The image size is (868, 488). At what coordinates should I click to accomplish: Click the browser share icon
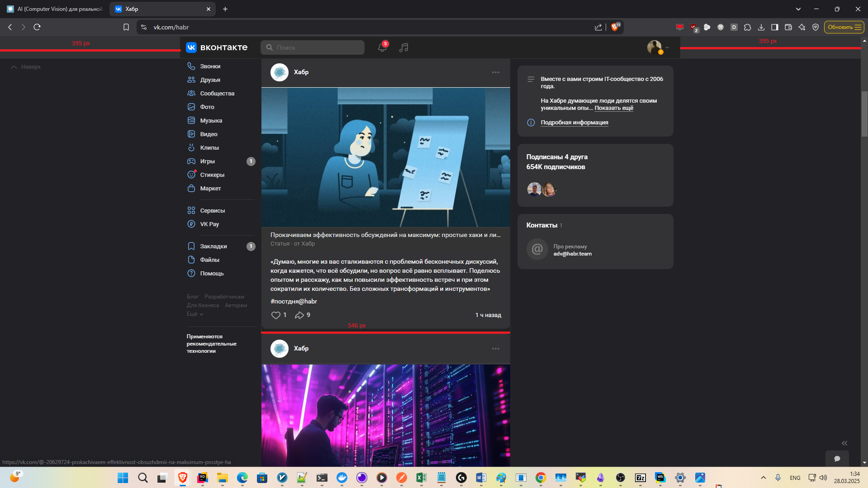598,27
